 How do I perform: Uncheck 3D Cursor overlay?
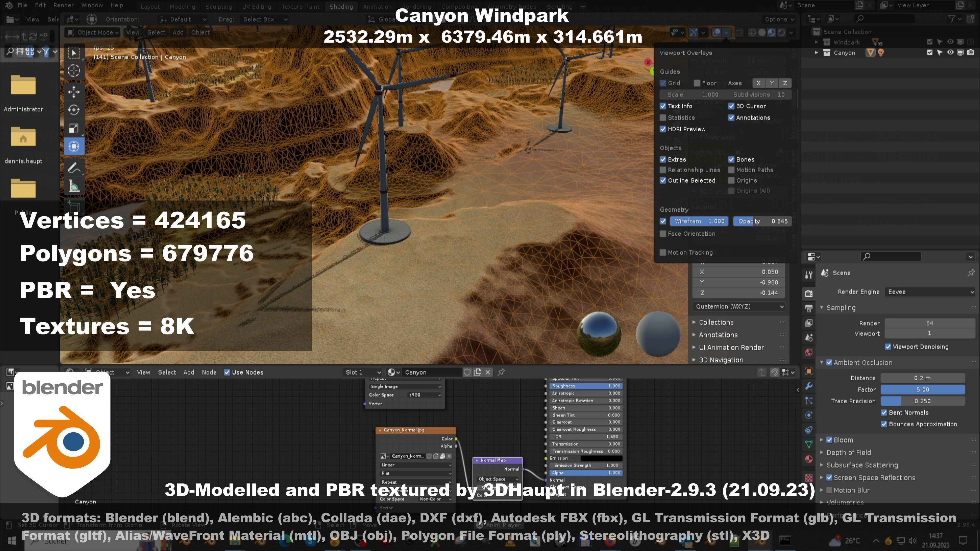731,106
